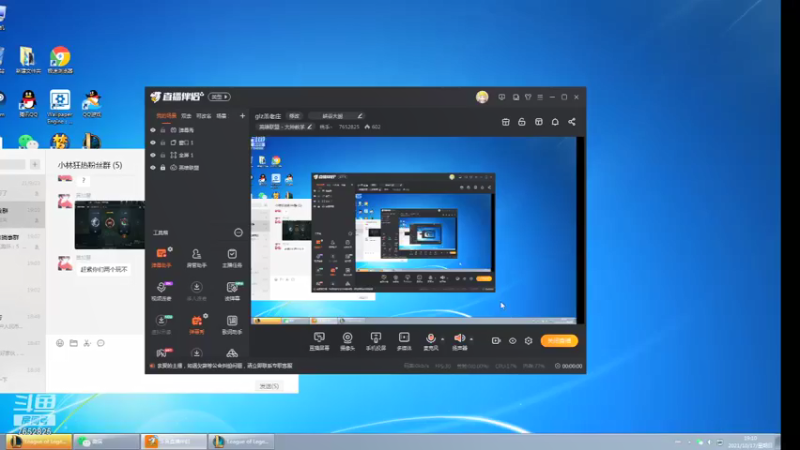Open the message icon in the title bar

pos(502,97)
